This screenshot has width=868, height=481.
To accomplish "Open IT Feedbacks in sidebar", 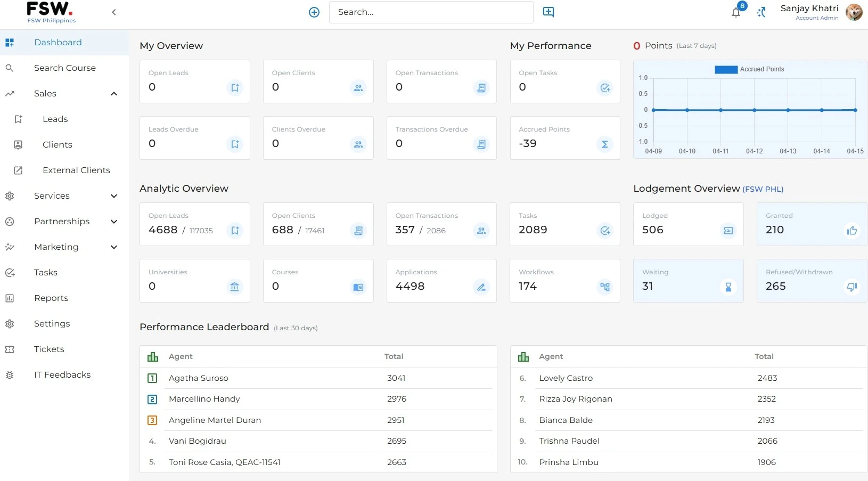I will pos(64,375).
